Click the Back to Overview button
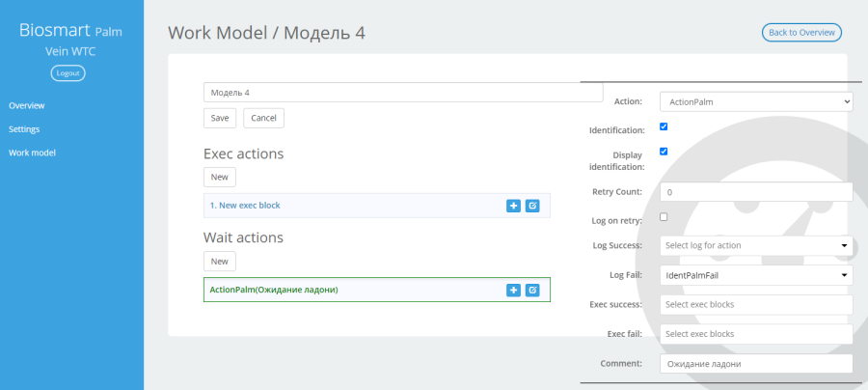 801,33
